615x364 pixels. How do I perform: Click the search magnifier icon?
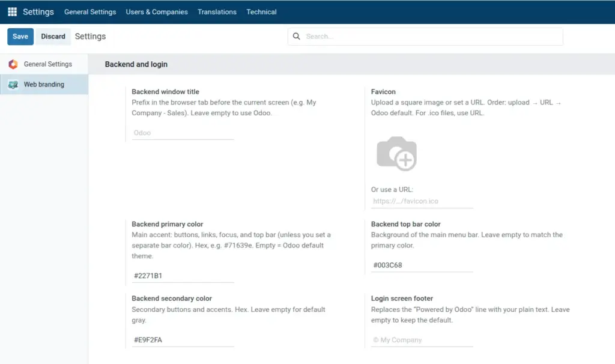click(297, 36)
